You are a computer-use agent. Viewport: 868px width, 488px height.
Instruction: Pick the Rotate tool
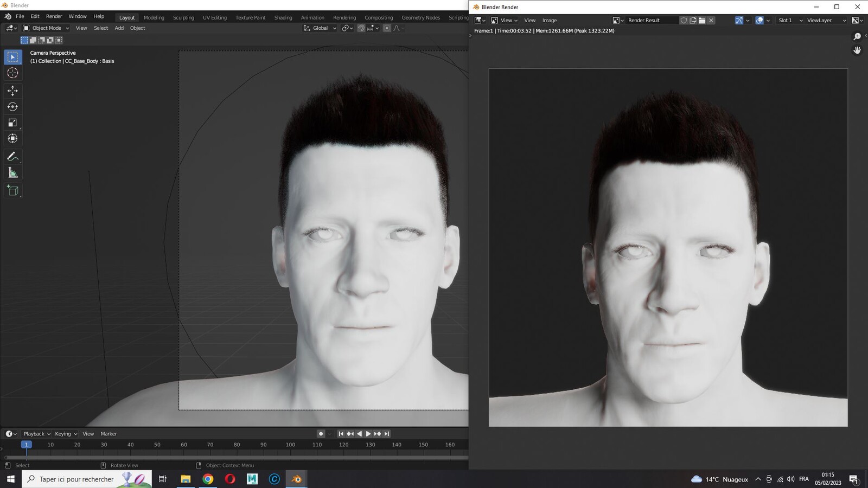13,107
